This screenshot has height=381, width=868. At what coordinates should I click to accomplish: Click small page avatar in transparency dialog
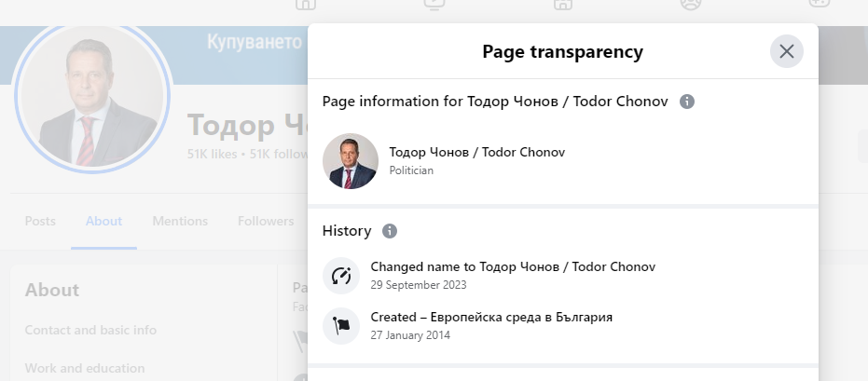tap(351, 161)
